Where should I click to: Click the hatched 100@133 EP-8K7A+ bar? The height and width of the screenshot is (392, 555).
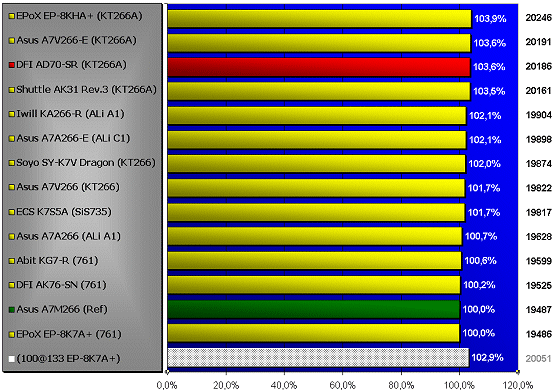coord(318,358)
